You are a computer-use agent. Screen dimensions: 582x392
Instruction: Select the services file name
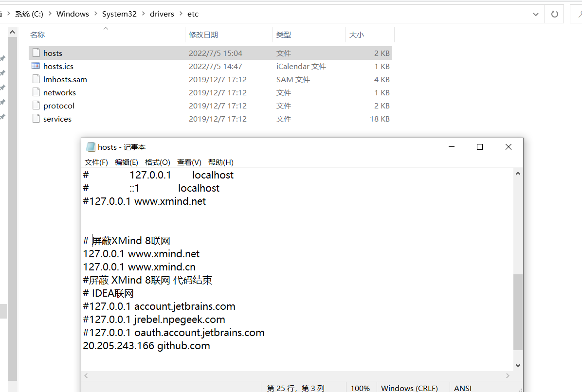tap(57, 119)
